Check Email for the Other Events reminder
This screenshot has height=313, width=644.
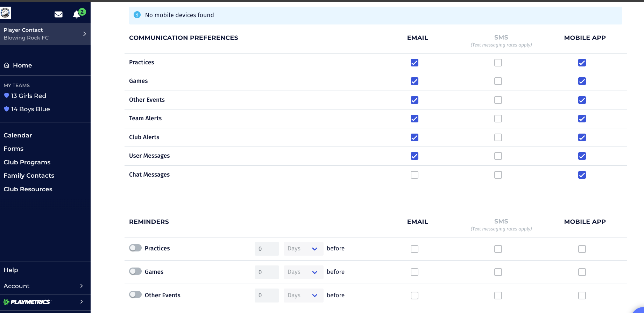click(x=415, y=296)
